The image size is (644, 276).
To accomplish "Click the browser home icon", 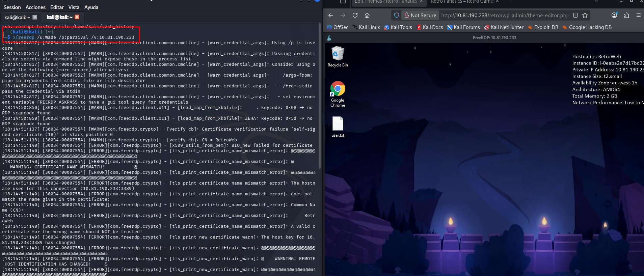I will pyautogui.click(x=367, y=15).
